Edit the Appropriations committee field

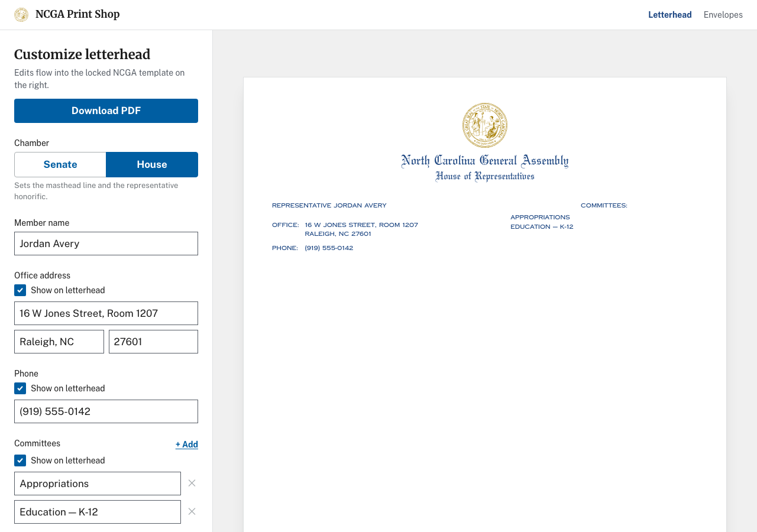pos(98,484)
